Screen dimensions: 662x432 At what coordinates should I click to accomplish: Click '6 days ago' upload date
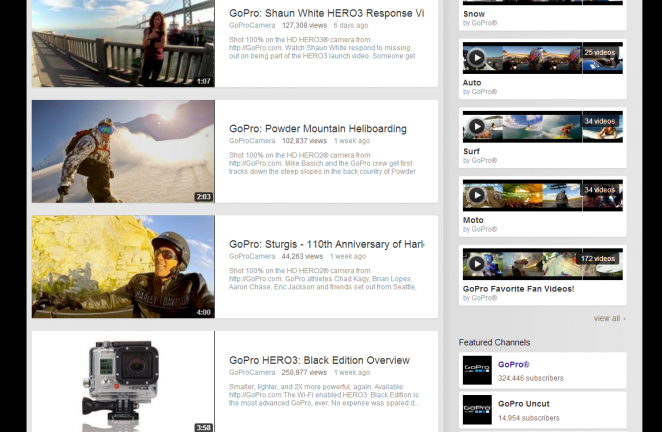point(351,25)
